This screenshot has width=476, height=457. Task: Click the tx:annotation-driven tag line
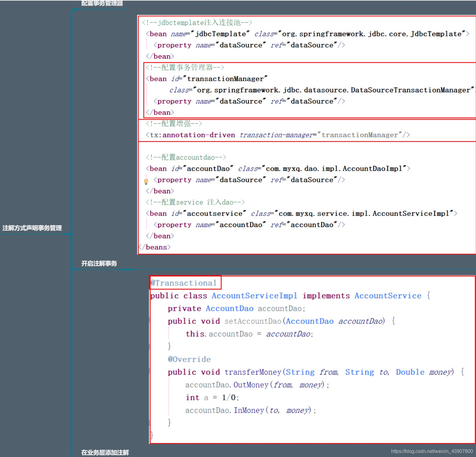point(277,135)
